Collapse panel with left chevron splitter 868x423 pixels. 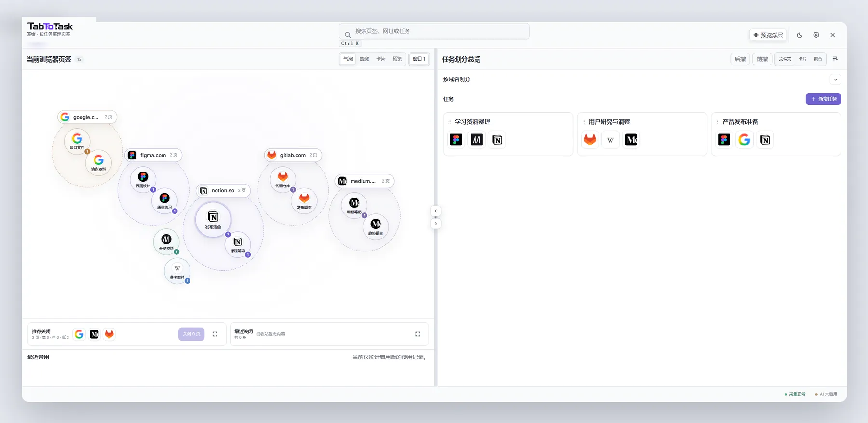click(x=435, y=211)
